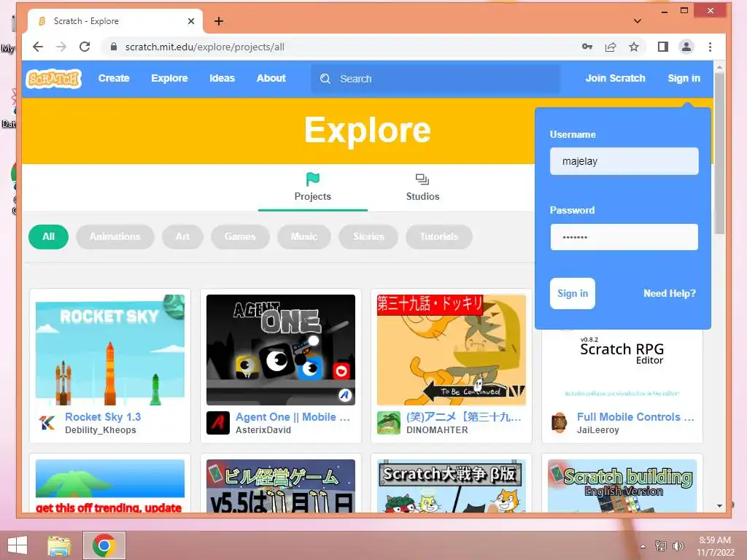This screenshot has width=747, height=560.
Task: Select the All category filter
Action: click(49, 237)
